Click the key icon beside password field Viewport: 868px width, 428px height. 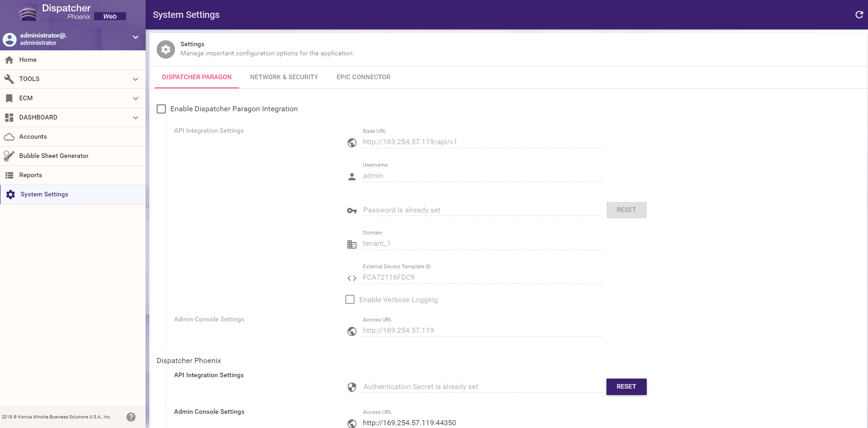point(352,211)
